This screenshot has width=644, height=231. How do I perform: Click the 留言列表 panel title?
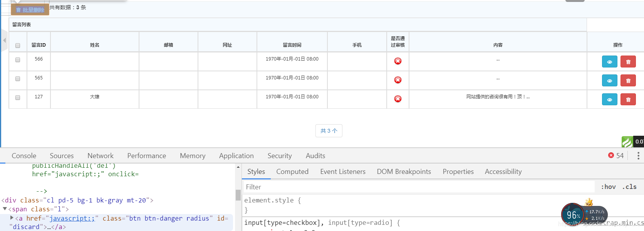click(x=22, y=25)
